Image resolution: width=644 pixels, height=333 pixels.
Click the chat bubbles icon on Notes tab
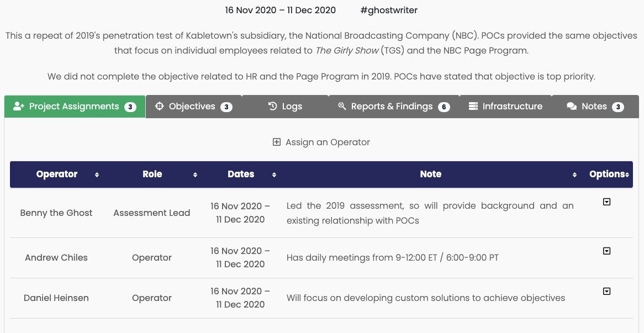click(572, 107)
